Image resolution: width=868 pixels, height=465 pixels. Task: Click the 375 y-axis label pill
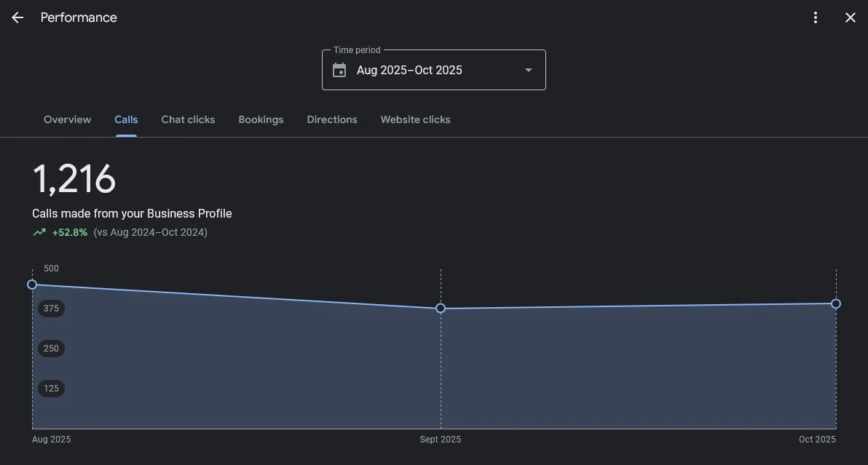tap(51, 309)
